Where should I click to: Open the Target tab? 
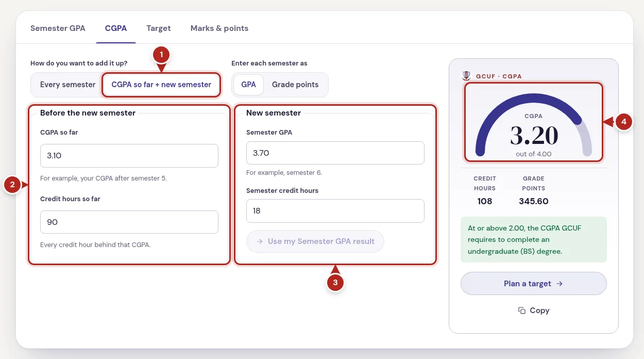point(159,28)
